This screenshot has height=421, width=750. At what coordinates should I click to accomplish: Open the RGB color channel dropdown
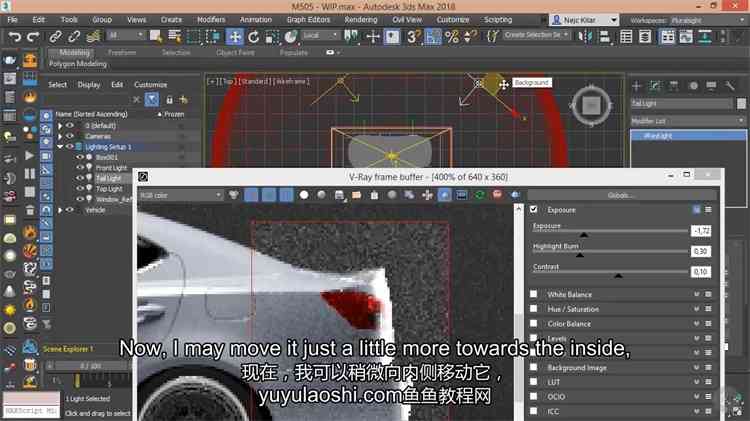coord(180,195)
